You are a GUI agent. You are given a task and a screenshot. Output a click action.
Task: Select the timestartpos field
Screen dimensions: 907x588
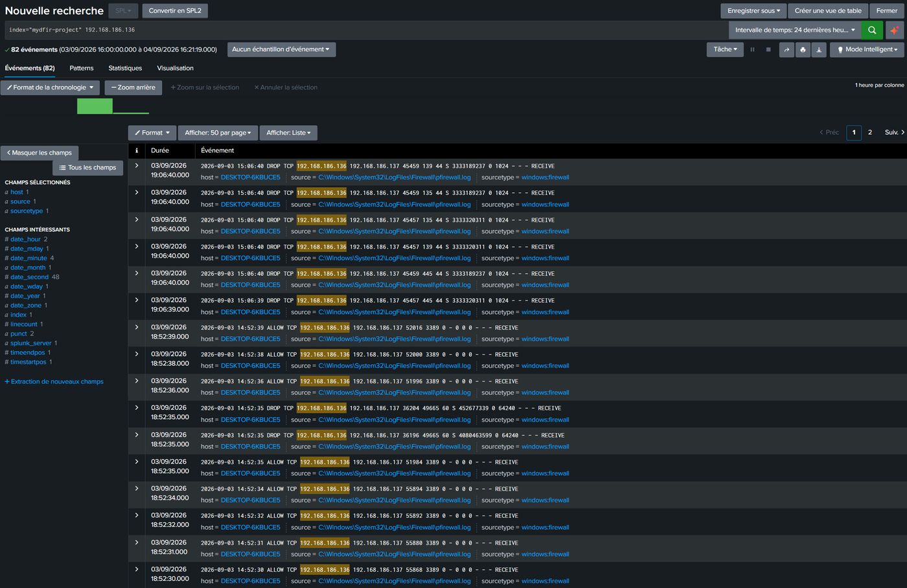click(29, 362)
